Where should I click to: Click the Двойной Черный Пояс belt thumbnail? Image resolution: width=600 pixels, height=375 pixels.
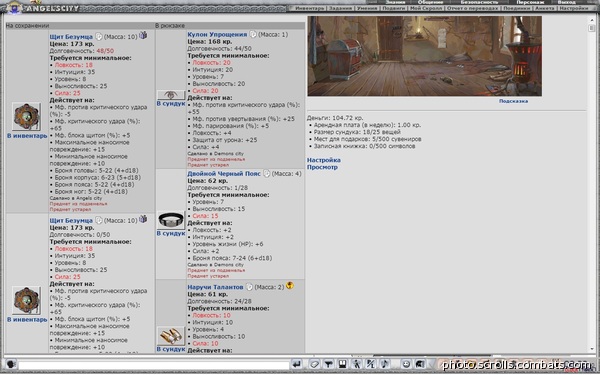[171, 220]
